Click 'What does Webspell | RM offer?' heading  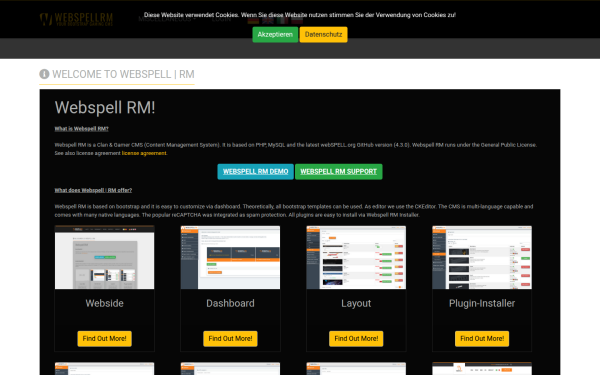tap(93, 190)
